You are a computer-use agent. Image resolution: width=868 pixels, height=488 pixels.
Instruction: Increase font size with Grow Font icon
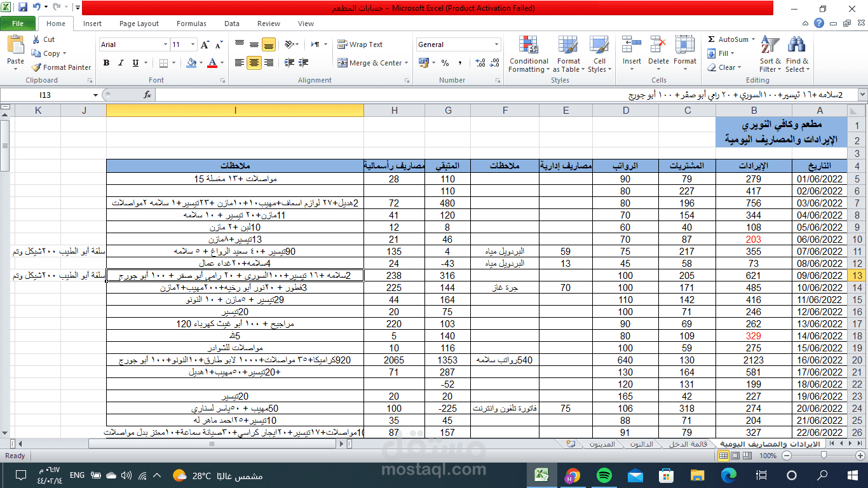tap(205, 44)
